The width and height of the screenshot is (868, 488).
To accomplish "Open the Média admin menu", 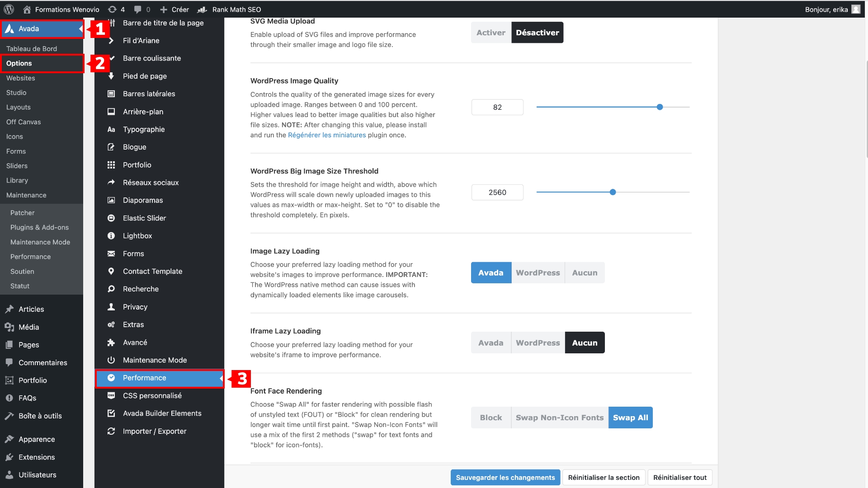I will coord(42,327).
